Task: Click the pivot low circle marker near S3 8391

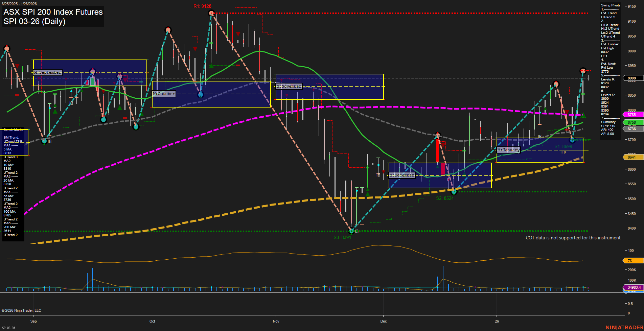Action: coord(351,231)
